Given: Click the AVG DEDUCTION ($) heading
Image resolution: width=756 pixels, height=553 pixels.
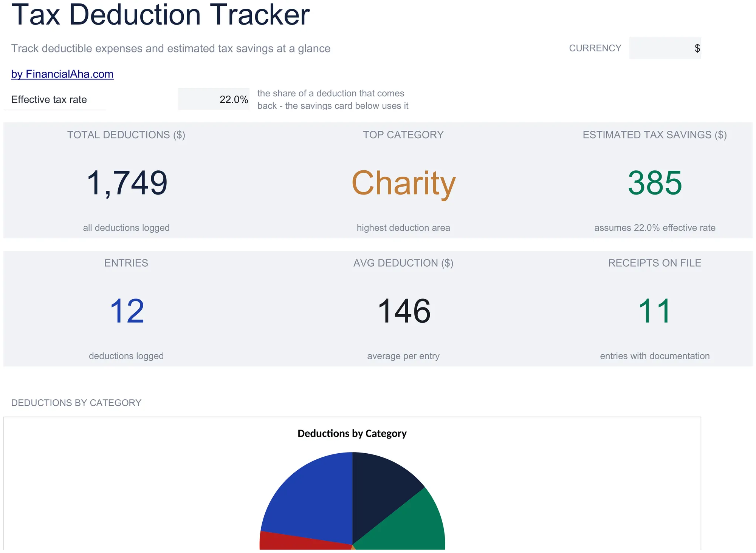Looking at the screenshot, I should (403, 263).
